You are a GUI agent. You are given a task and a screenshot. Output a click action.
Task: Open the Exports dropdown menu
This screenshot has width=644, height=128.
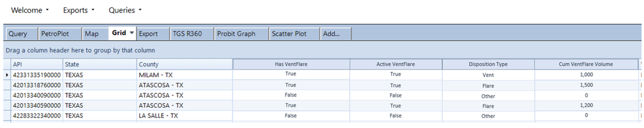(x=78, y=10)
